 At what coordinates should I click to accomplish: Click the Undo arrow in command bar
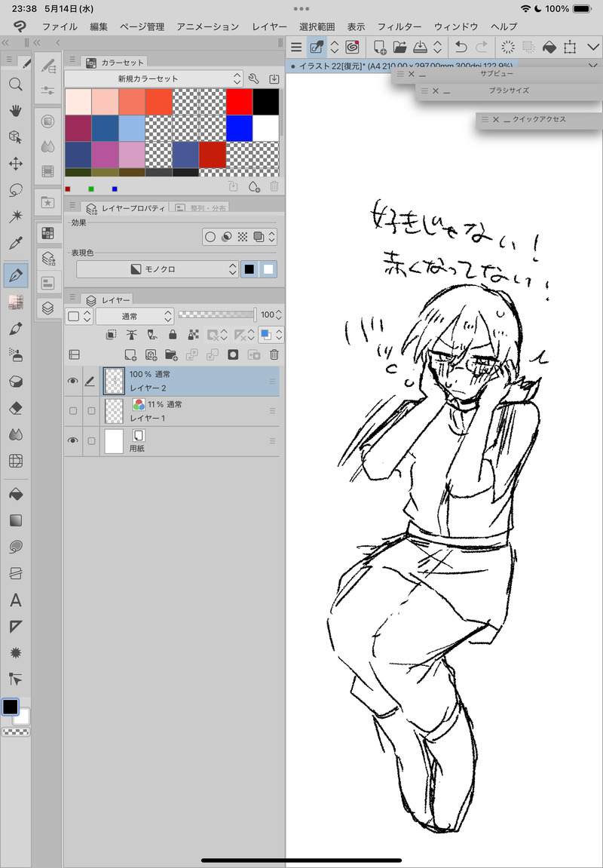coord(461,47)
